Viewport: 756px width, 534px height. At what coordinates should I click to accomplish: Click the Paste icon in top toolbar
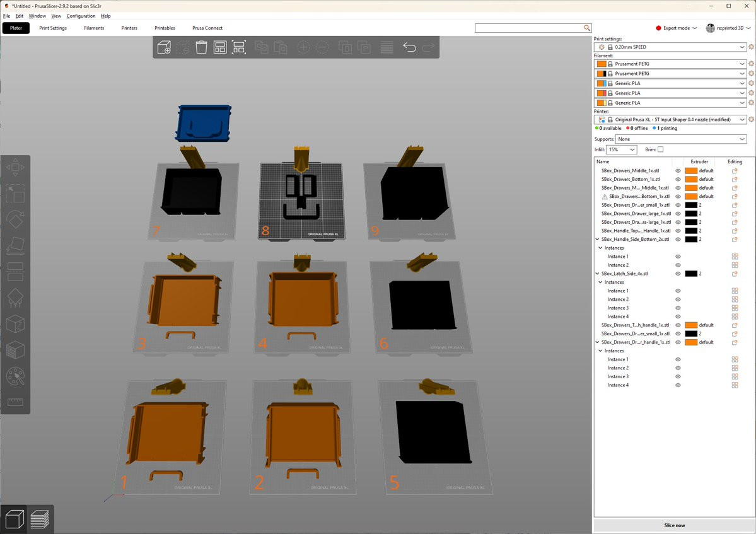pos(281,47)
